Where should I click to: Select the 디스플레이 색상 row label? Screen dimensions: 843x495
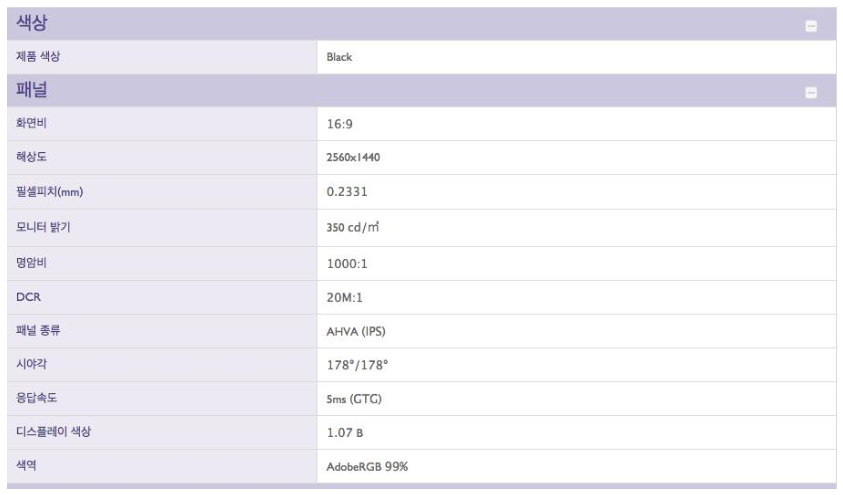point(54,432)
